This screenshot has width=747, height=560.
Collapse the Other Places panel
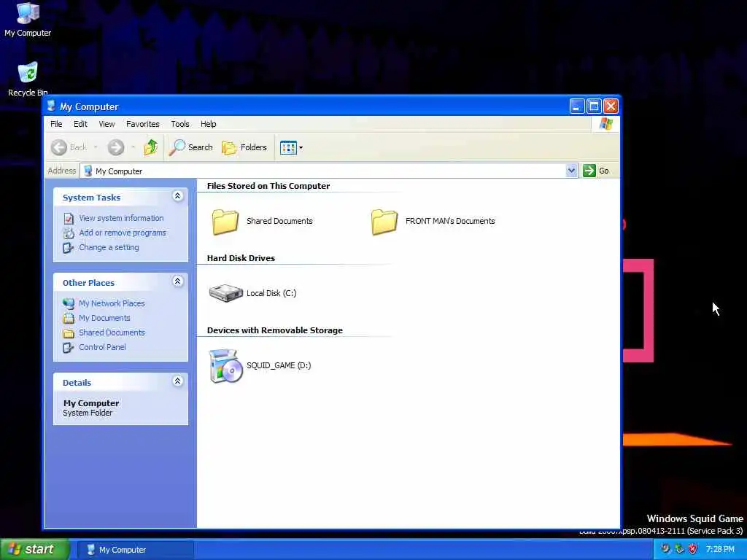click(x=178, y=281)
